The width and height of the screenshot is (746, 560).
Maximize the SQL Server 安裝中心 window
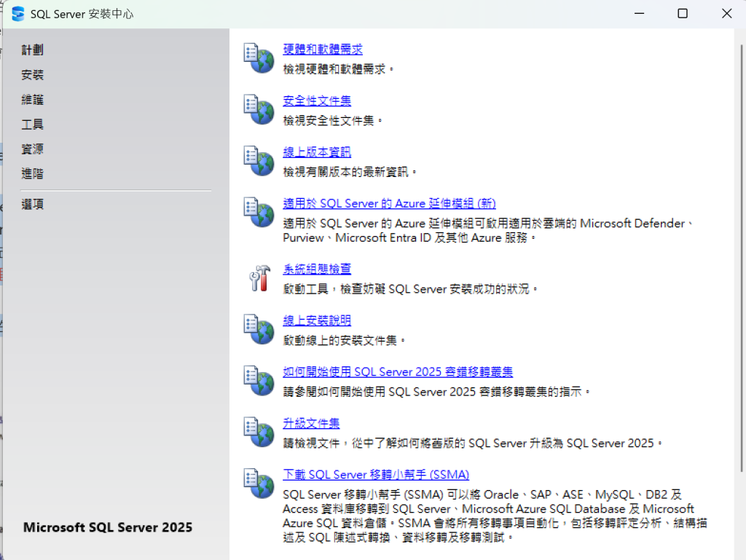682,13
